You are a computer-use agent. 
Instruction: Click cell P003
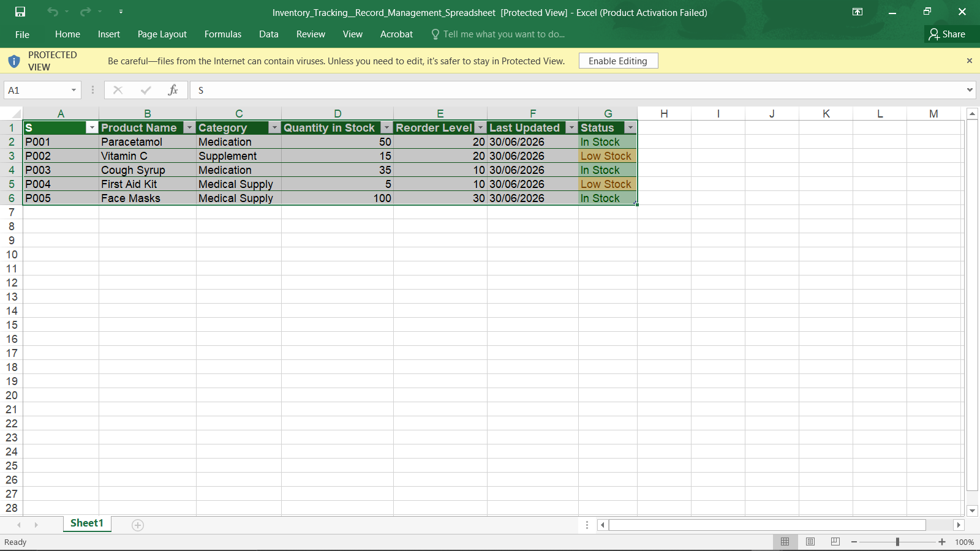click(x=61, y=170)
